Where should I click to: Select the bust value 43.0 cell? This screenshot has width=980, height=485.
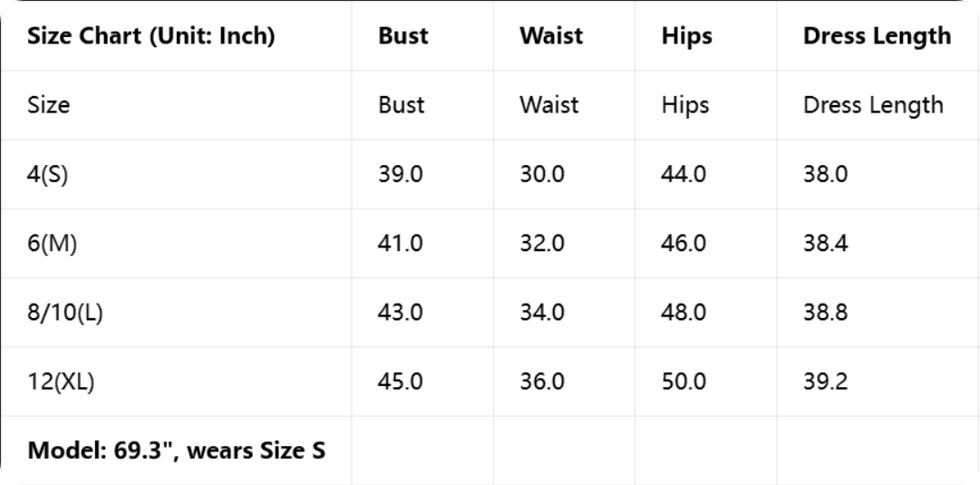pyautogui.click(x=400, y=313)
